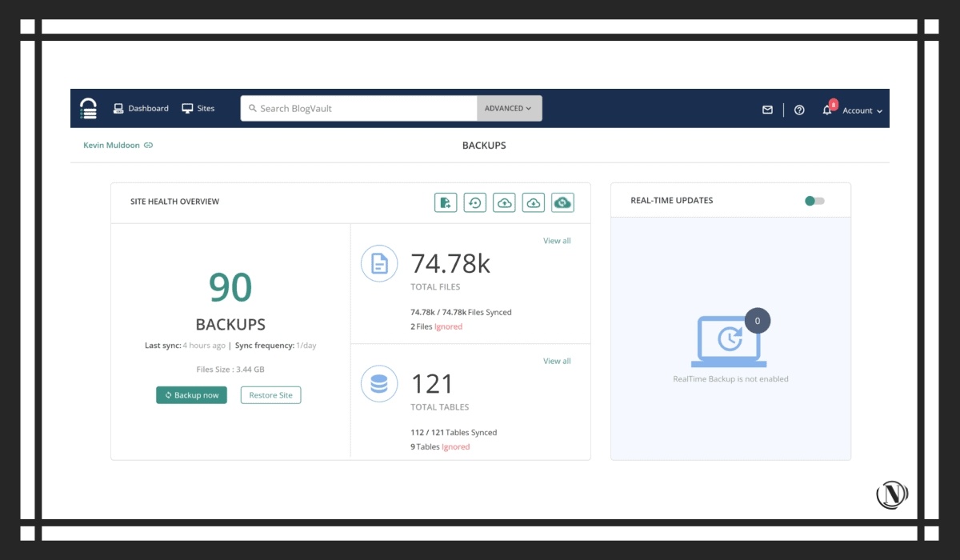Viewport: 960px width, 560px height.
Task: Click the total files document icon
Action: click(x=379, y=263)
